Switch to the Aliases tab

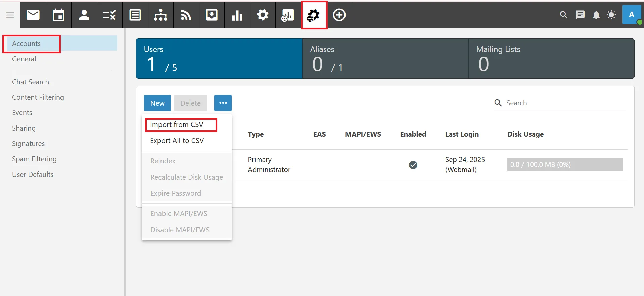pos(385,58)
